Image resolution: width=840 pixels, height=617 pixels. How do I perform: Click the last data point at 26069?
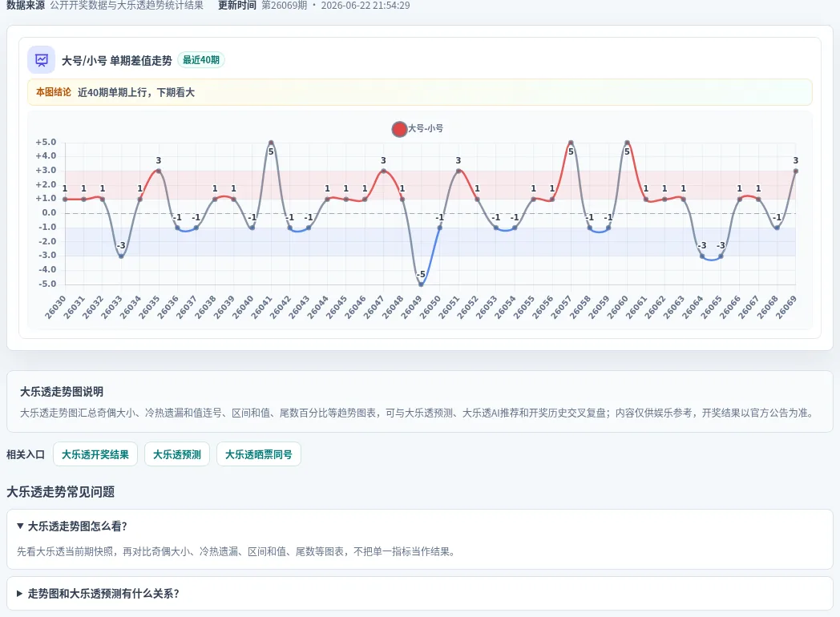(796, 171)
